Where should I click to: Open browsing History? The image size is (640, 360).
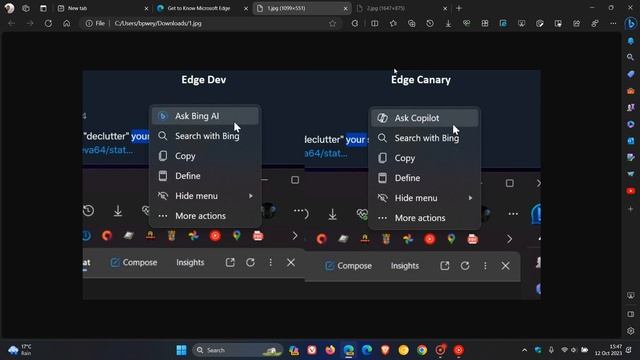point(430,23)
